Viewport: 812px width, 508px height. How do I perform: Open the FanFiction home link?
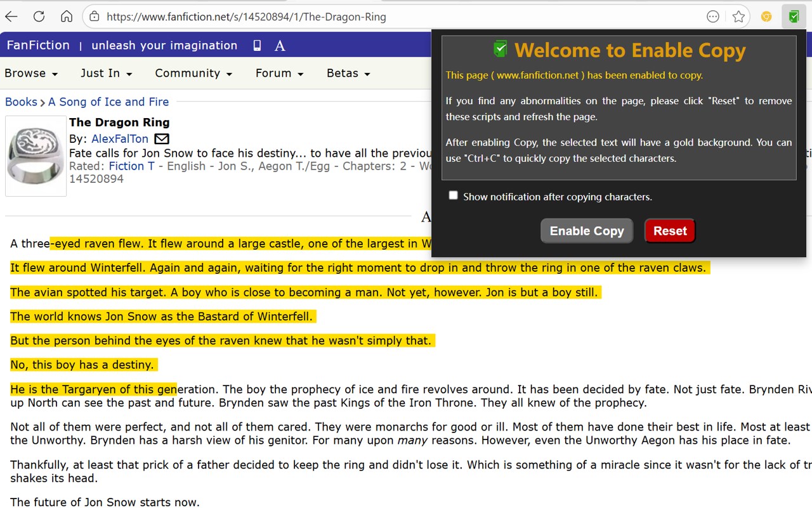[x=38, y=45]
